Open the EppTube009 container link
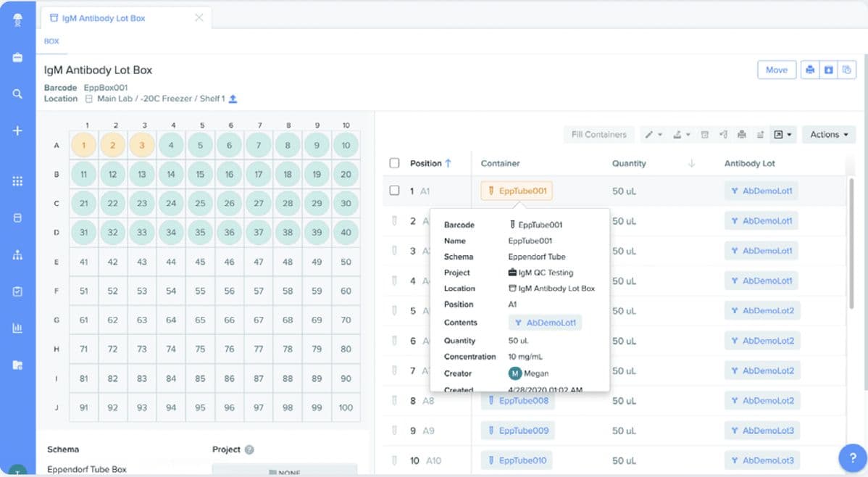The image size is (868, 477). click(x=517, y=431)
